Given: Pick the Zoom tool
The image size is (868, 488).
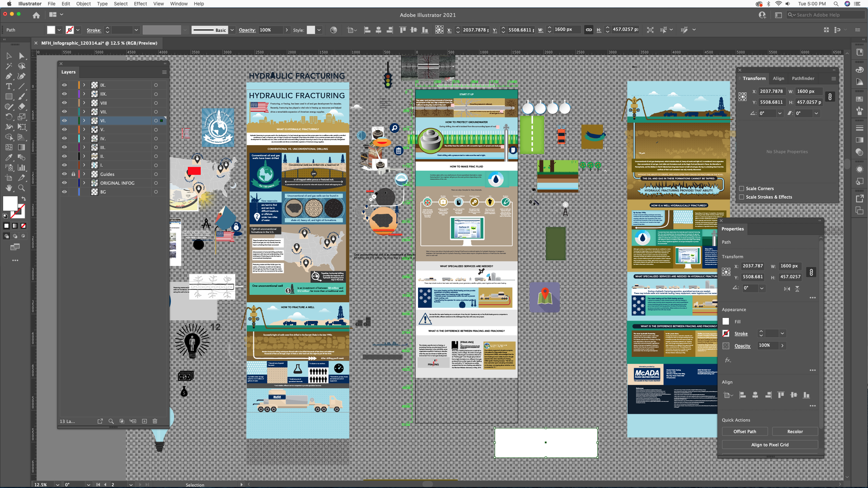Looking at the screenshot, I should 22,188.
